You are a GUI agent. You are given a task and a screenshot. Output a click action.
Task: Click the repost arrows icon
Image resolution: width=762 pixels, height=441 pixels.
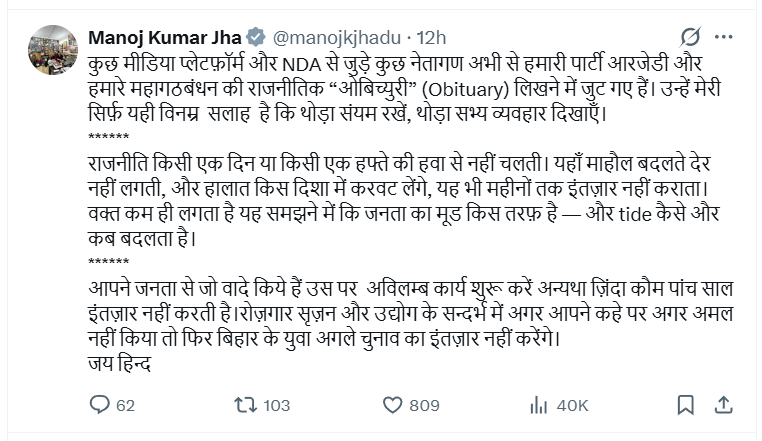(x=245, y=405)
